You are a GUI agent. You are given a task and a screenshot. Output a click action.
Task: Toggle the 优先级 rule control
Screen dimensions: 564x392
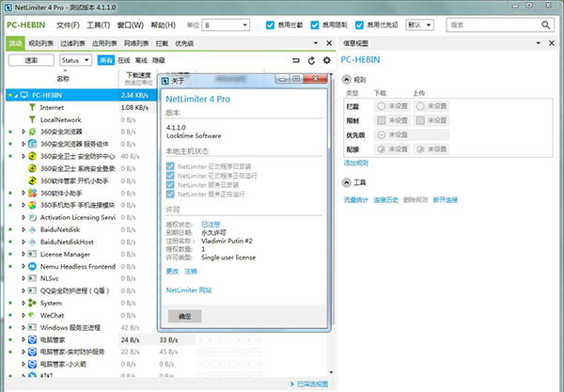click(382, 134)
